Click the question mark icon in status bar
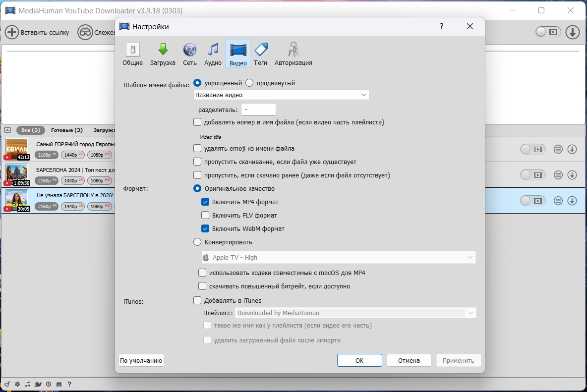This screenshot has height=392, width=587. coord(69,384)
